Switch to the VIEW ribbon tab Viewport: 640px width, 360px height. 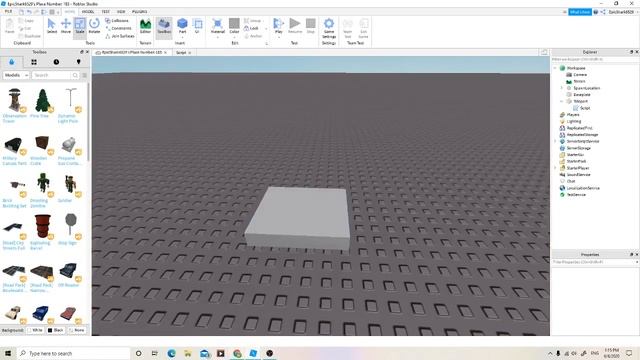(121, 12)
